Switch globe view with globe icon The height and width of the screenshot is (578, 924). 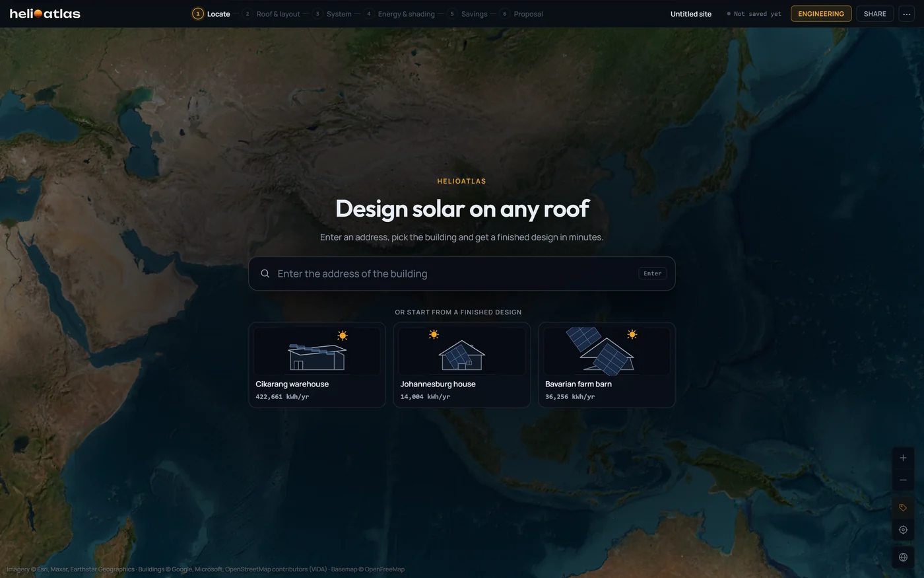(x=903, y=557)
